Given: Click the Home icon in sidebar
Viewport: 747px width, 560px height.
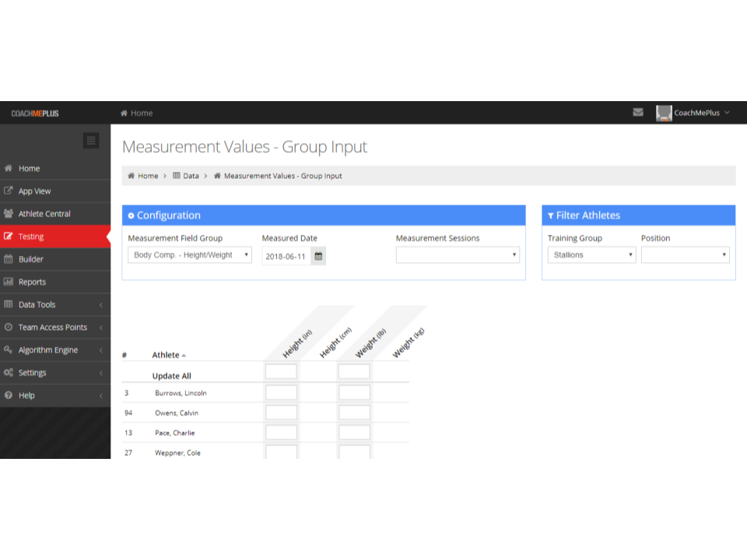Looking at the screenshot, I should (8, 168).
